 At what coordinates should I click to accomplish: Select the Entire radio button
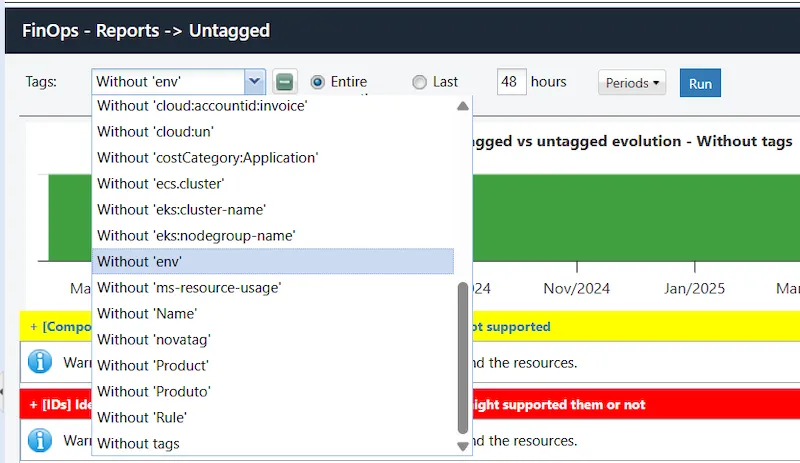(318, 82)
